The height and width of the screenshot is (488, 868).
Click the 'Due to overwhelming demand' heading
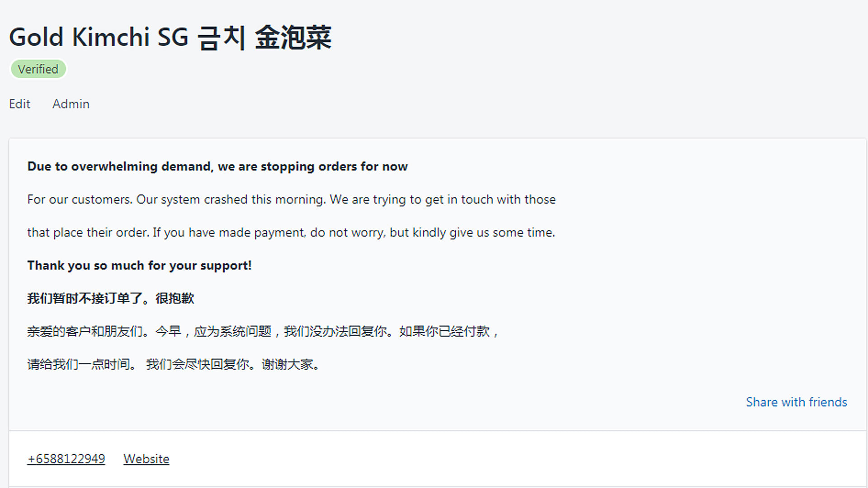(217, 166)
